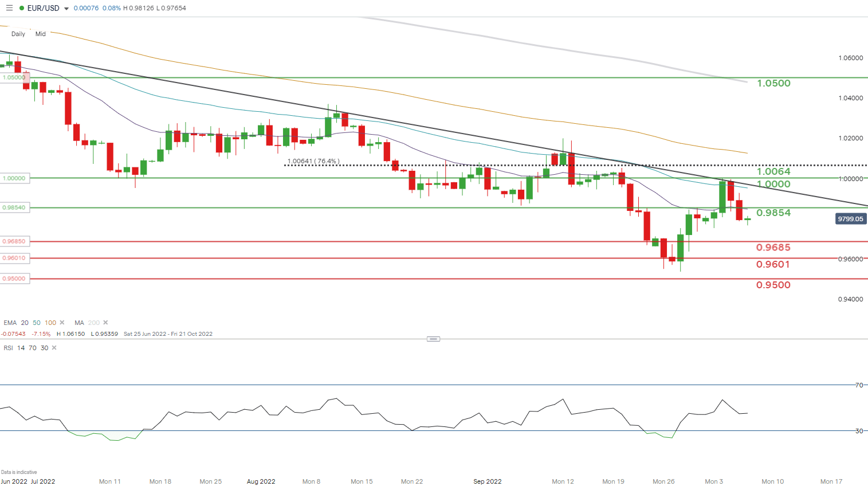
Task: Click the red 0.9500 annotation label
Action: (773, 285)
